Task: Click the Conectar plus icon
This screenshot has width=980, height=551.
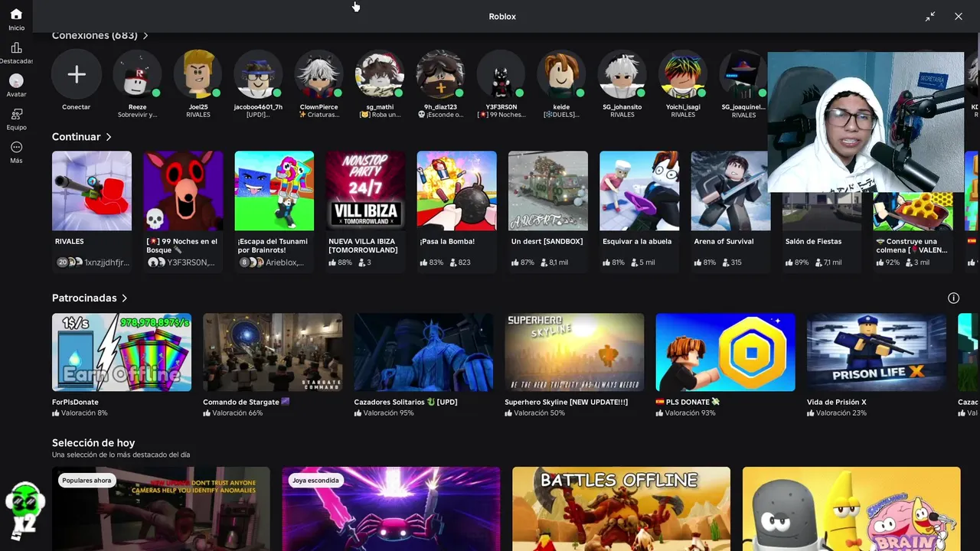Action: [x=77, y=74]
